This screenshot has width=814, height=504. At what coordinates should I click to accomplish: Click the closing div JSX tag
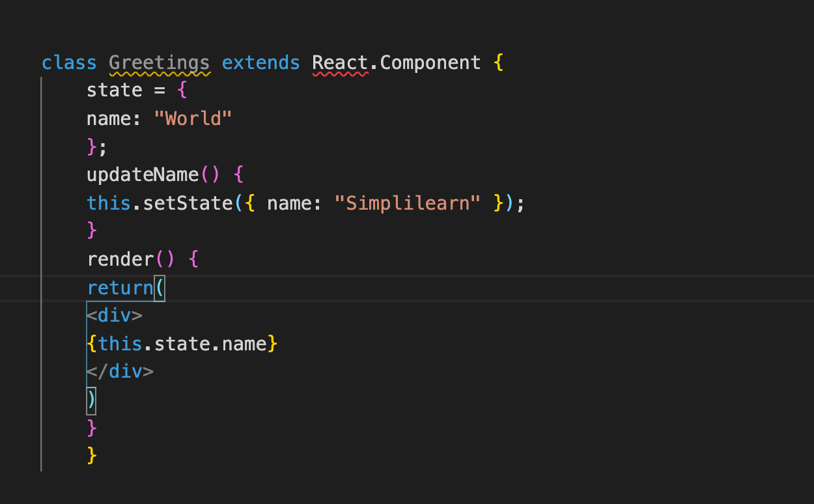coord(120,371)
